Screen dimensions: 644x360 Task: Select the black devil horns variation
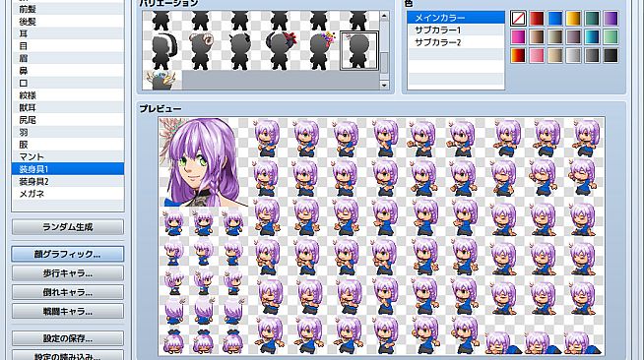[x=240, y=51]
